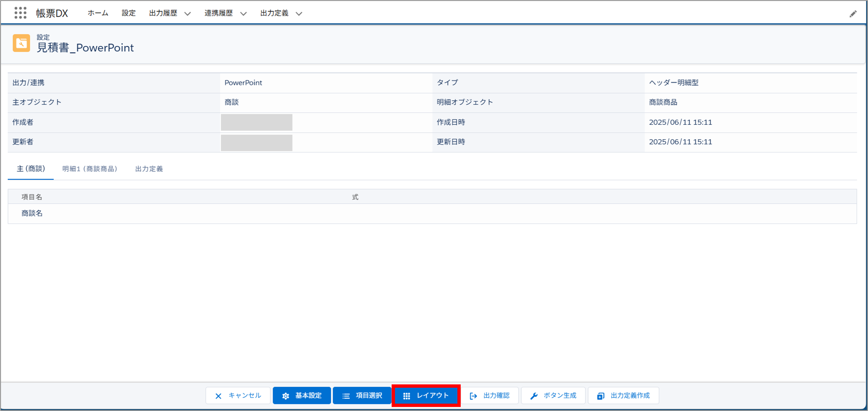Image resolution: width=868 pixels, height=411 pixels.
Task: Click the 出力定義作成 button
Action: pyautogui.click(x=623, y=396)
